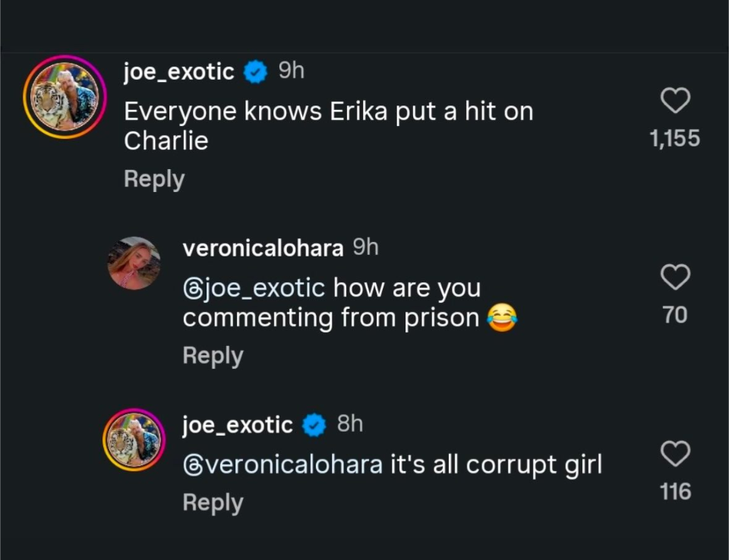
Task: Reply to veronicalohara's comment
Action: (213, 356)
